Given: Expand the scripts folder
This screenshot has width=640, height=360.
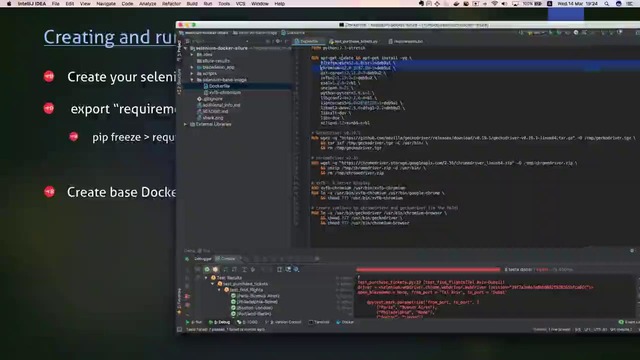Looking at the screenshot, I should tap(192, 73).
